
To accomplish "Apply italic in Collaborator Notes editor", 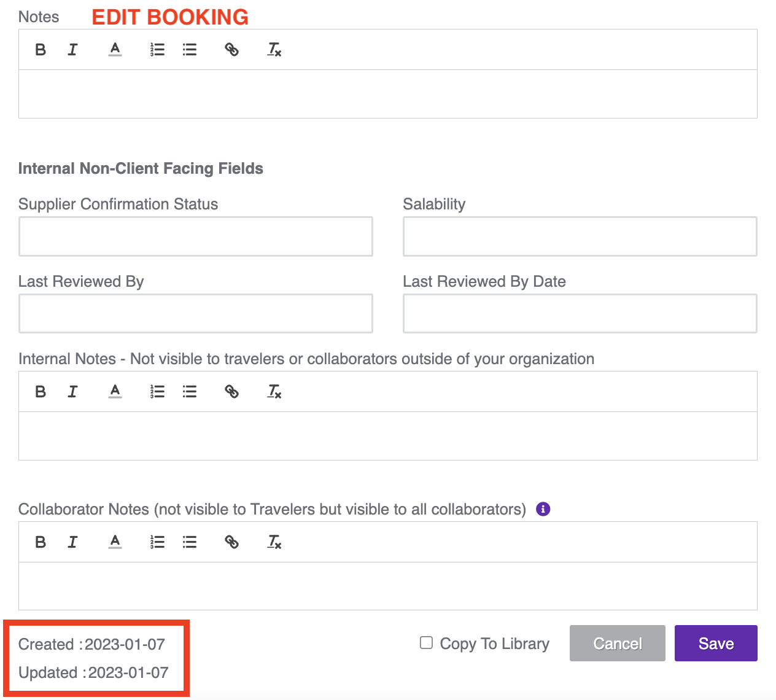I will click(72, 542).
